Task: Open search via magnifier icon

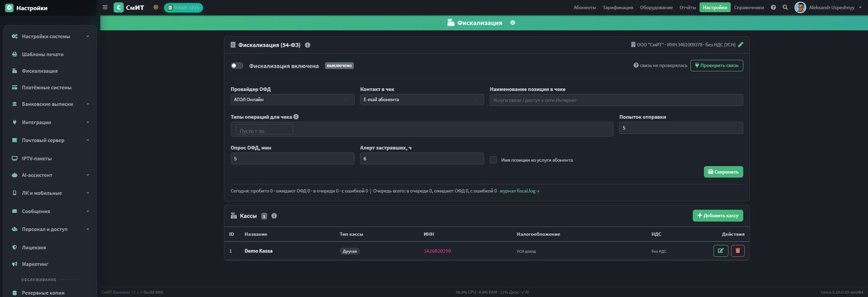Action: point(785,7)
